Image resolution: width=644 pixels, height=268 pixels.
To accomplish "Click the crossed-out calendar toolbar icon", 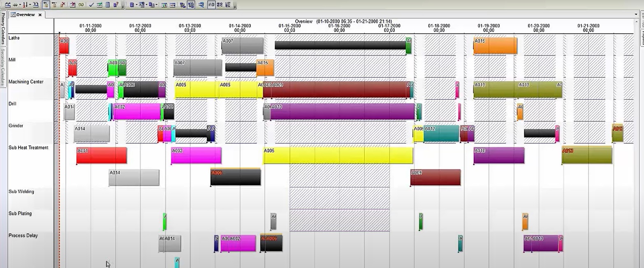I will coord(73,5).
